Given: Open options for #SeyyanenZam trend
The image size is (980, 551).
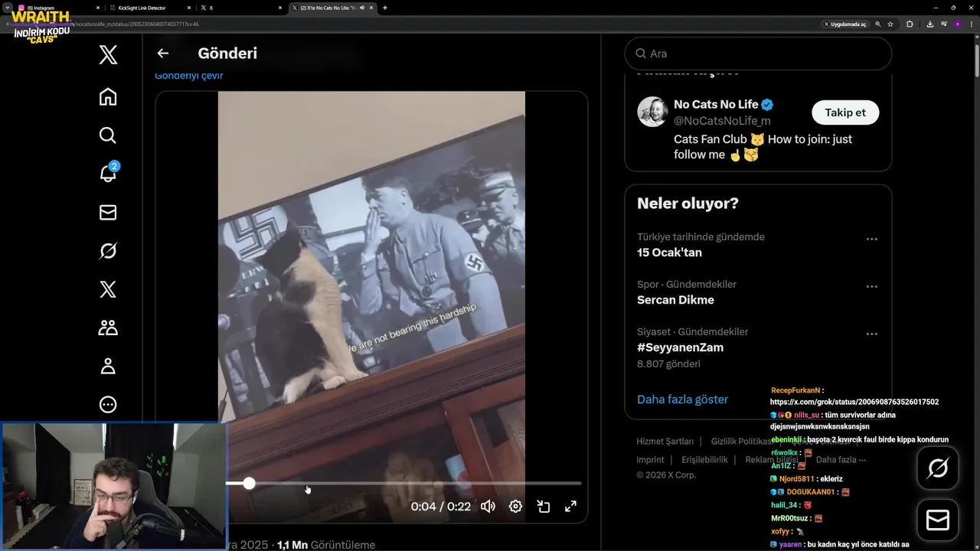Looking at the screenshot, I should click(871, 334).
